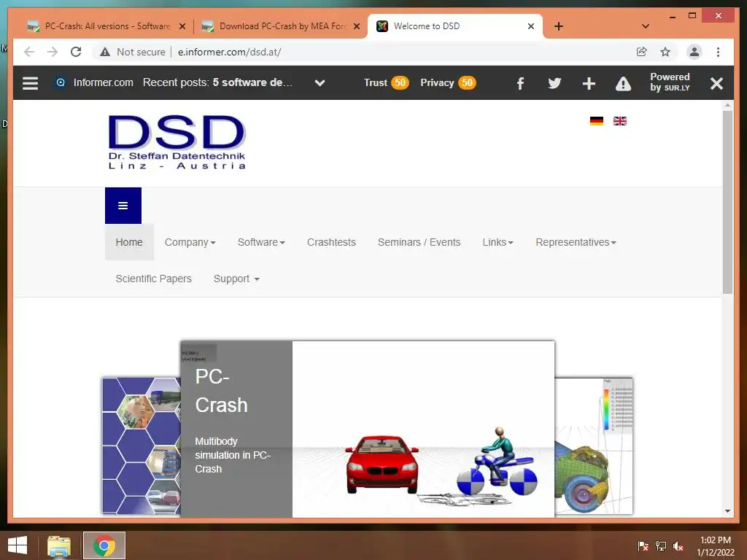Close the Download PC-Crash tab
Image resolution: width=747 pixels, height=560 pixels.
click(356, 27)
